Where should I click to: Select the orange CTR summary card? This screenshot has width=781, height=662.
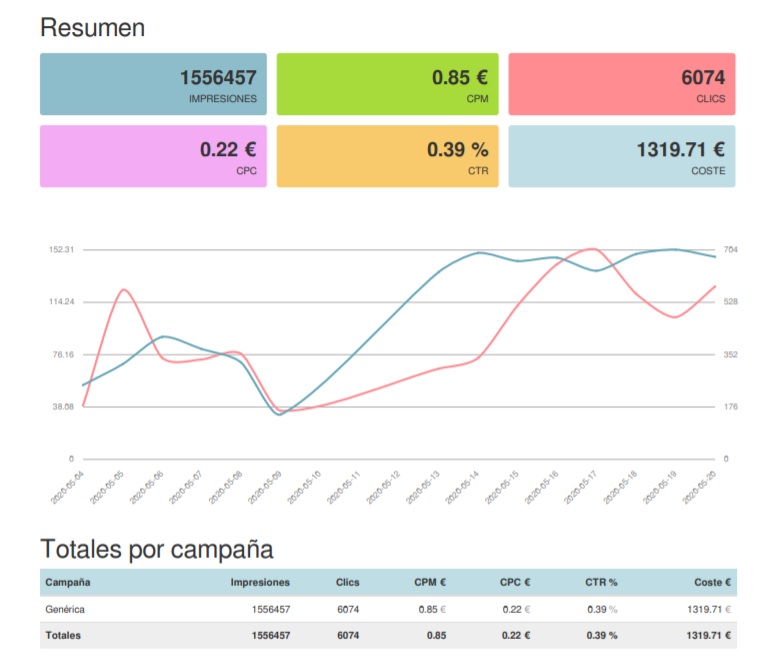pos(387,156)
